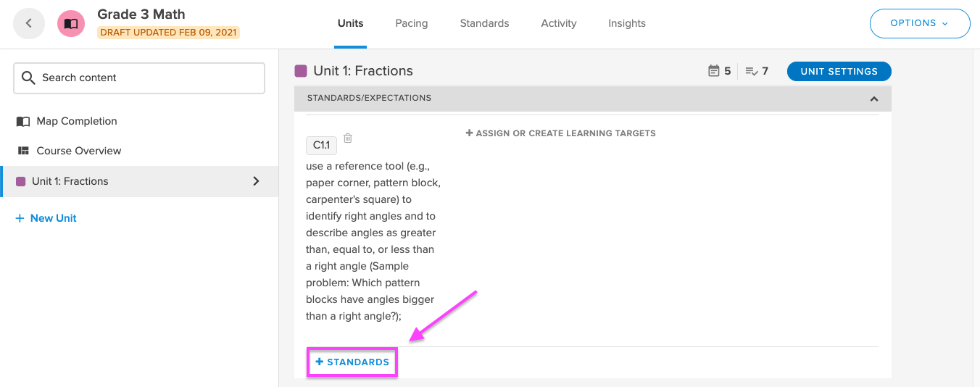Open the Insights tab
Viewport: 980px width, 387px height.
tap(627, 23)
